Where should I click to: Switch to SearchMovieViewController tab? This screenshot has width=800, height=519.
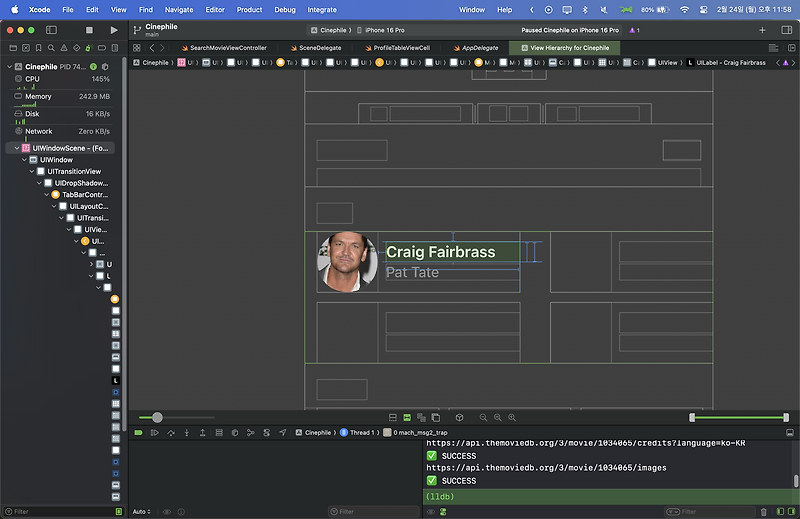224,48
